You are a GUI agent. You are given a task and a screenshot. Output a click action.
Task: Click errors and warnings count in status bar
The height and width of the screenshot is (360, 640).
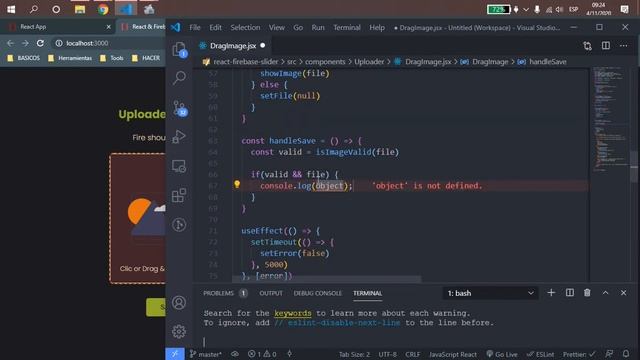pyautogui.click(x=262, y=354)
